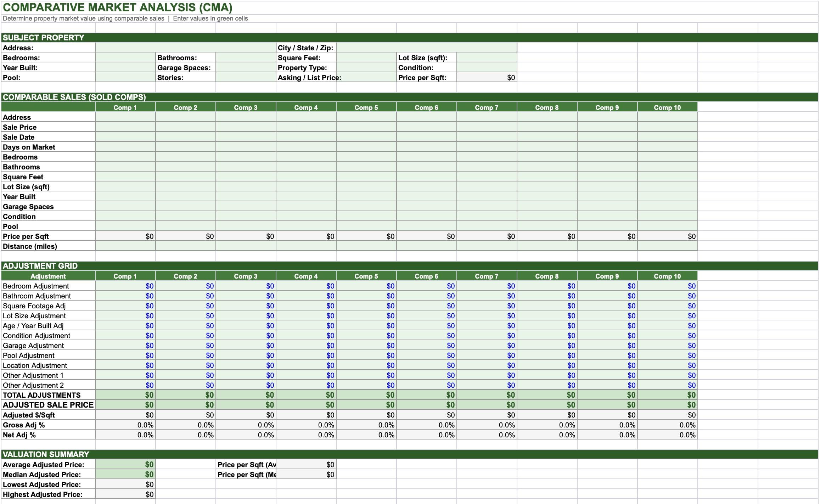Click the Comp 5 Square Feet cell in Comparable Sales

point(366,177)
